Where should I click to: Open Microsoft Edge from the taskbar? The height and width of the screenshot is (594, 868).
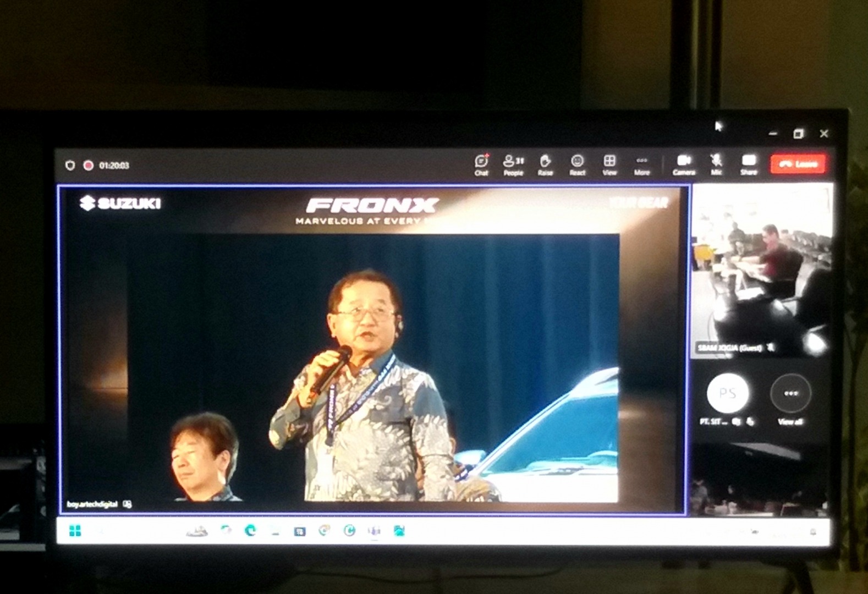point(250,530)
